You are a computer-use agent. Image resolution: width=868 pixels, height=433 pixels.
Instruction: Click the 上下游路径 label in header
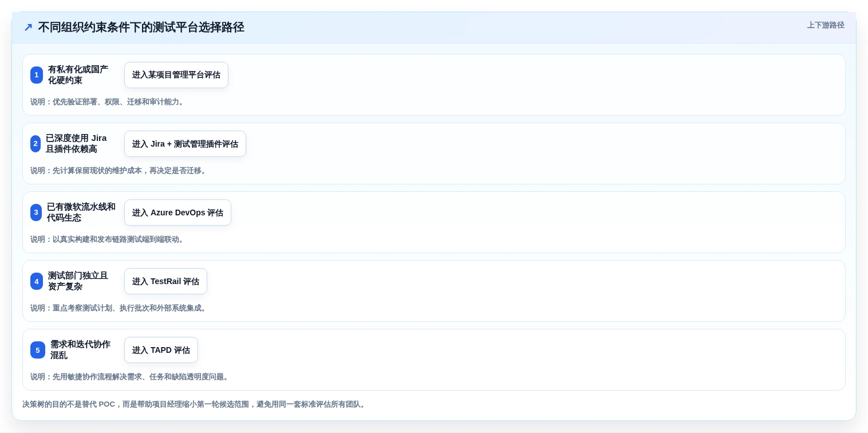click(826, 25)
